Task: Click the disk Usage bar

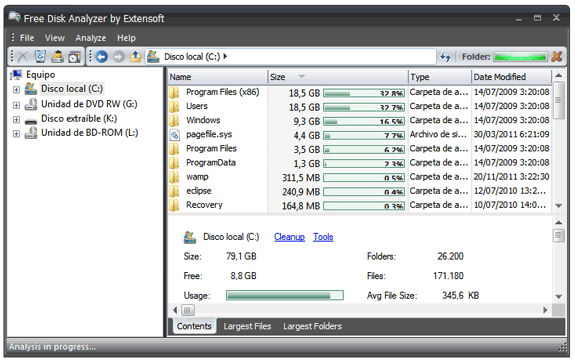Action: tap(285, 295)
